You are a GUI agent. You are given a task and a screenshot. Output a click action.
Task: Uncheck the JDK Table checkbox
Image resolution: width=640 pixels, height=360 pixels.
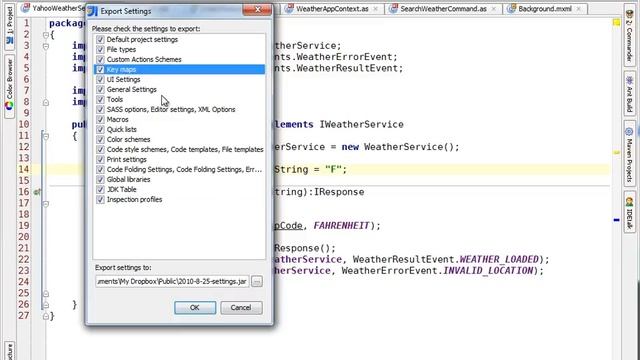tap(100, 189)
